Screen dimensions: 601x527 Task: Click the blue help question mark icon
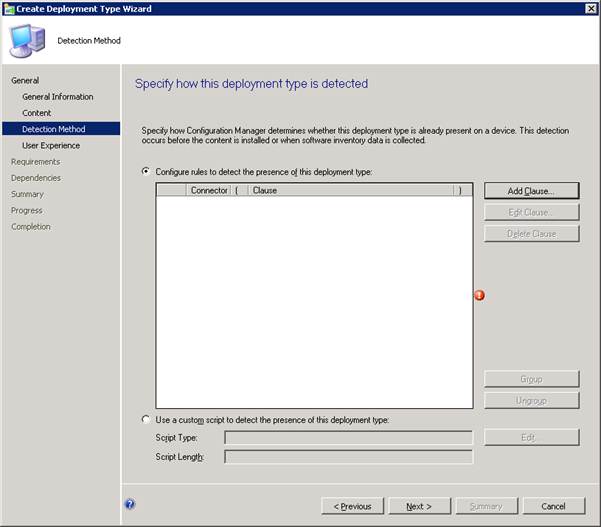click(x=130, y=504)
